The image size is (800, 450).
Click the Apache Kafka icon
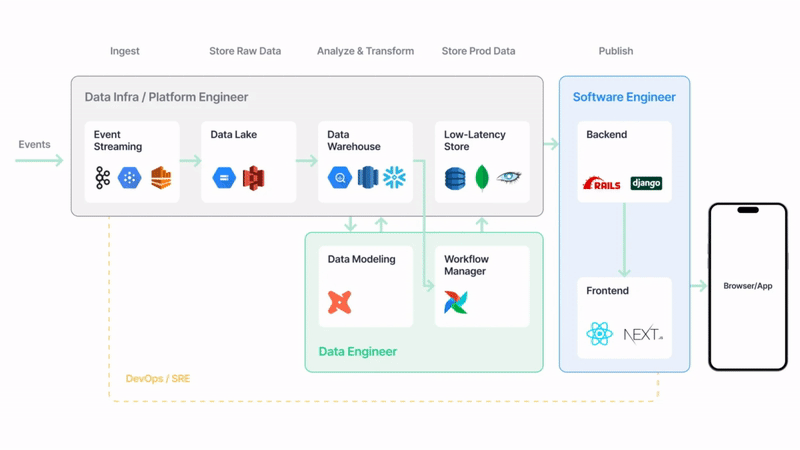click(x=103, y=178)
